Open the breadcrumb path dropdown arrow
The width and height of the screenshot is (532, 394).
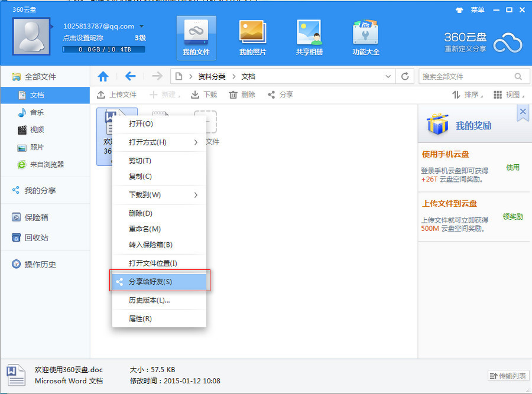point(388,76)
